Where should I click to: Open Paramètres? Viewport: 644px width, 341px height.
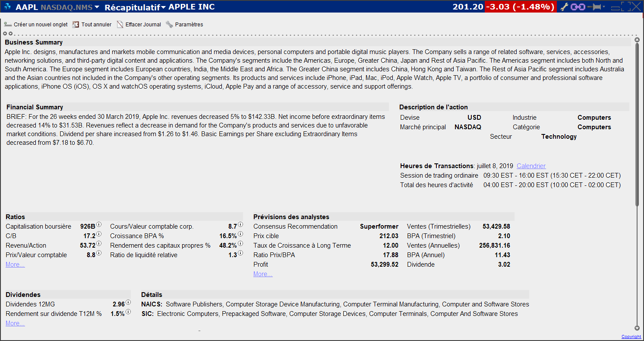tap(184, 25)
